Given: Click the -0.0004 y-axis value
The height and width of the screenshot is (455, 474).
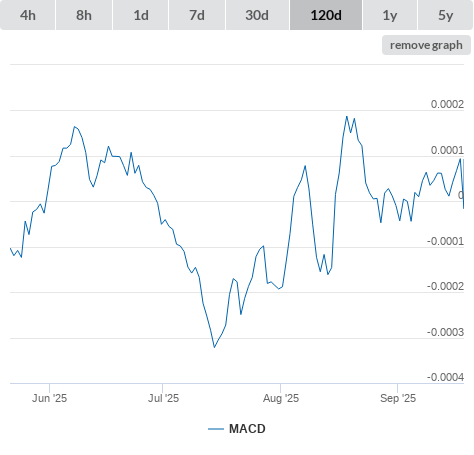Looking at the screenshot, I should pyautogui.click(x=445, y=377).
